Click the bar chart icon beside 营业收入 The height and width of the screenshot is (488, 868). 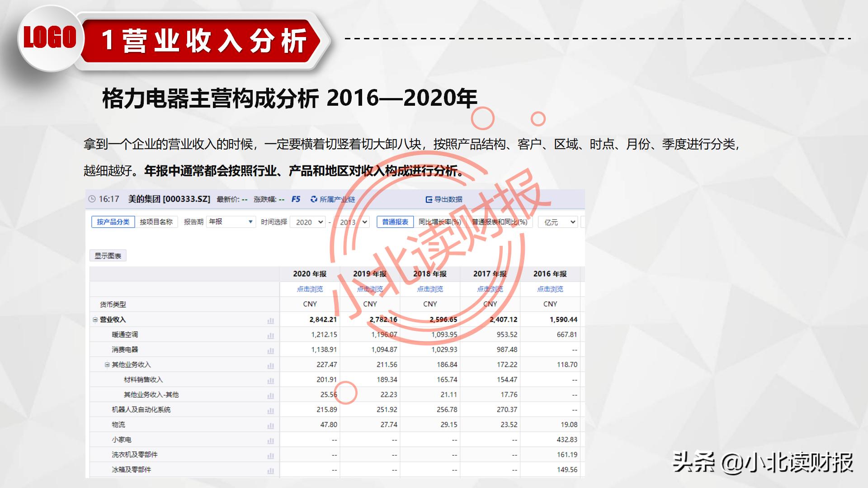coord(270,319)
